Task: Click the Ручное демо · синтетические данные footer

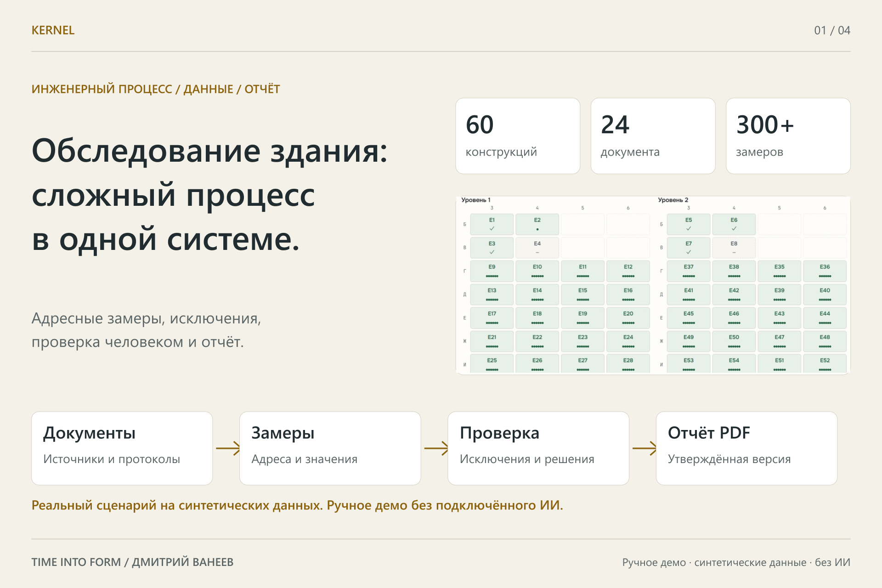Action: coord(736,562)
